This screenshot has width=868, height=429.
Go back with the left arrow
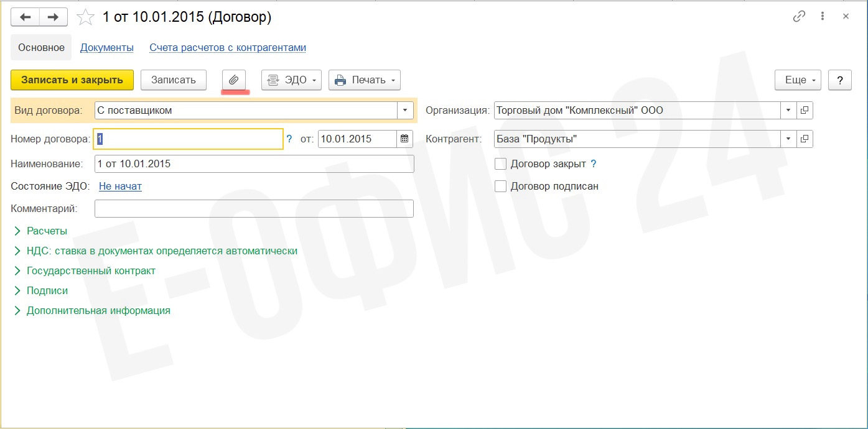tap(26, 17)
